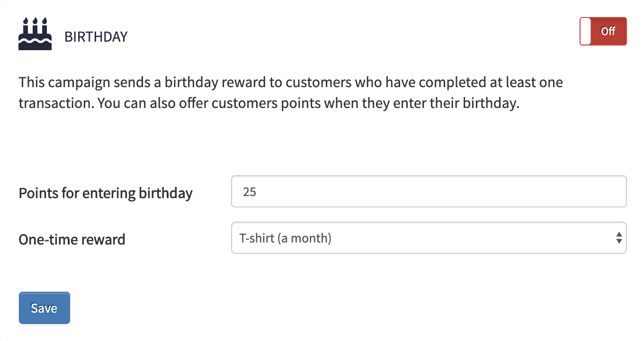
Task: Click the up/down arrows on the reward selector
Action: [x=618, y=238]
